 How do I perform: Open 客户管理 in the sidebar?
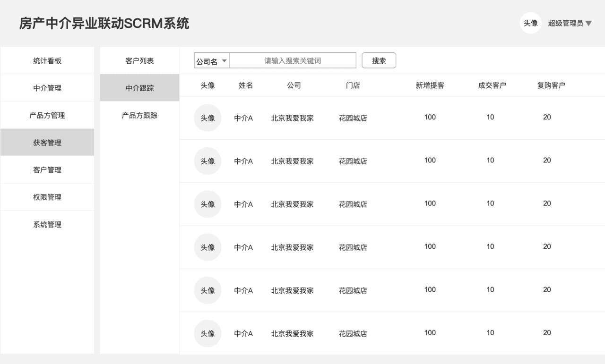pos(47,170)
